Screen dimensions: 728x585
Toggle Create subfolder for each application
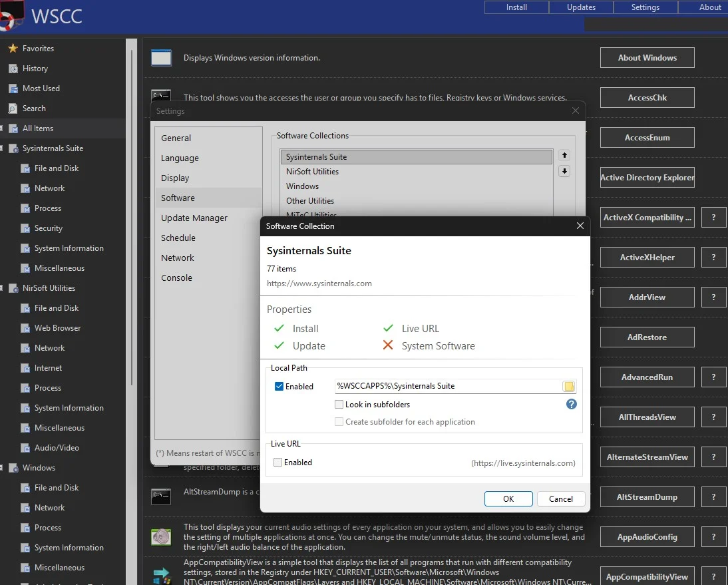pyautogui.click(x=339, y=421)
